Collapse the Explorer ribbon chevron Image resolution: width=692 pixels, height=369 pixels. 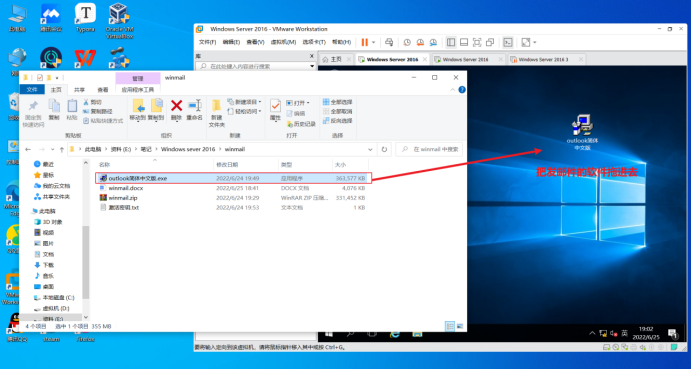point(452,90)
